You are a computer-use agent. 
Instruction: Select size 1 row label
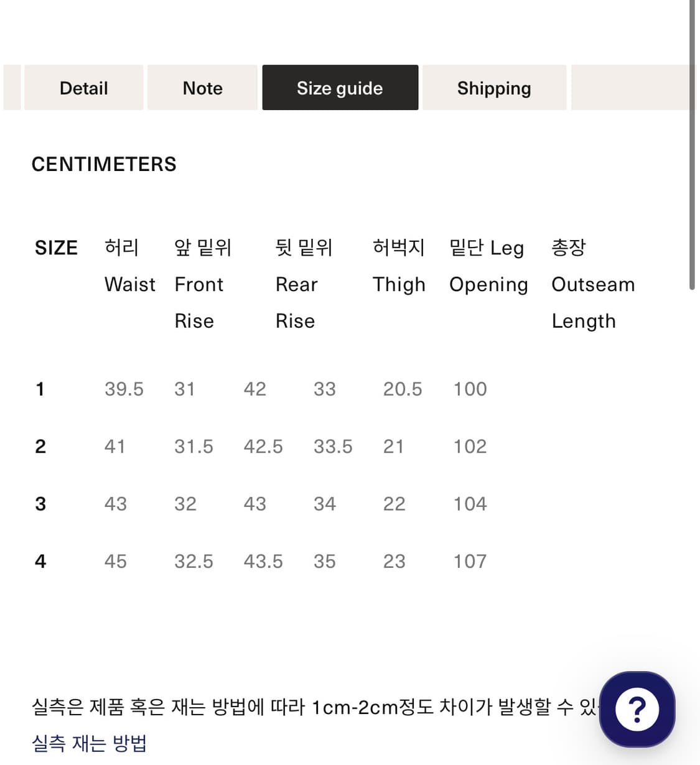coord(40,389)
